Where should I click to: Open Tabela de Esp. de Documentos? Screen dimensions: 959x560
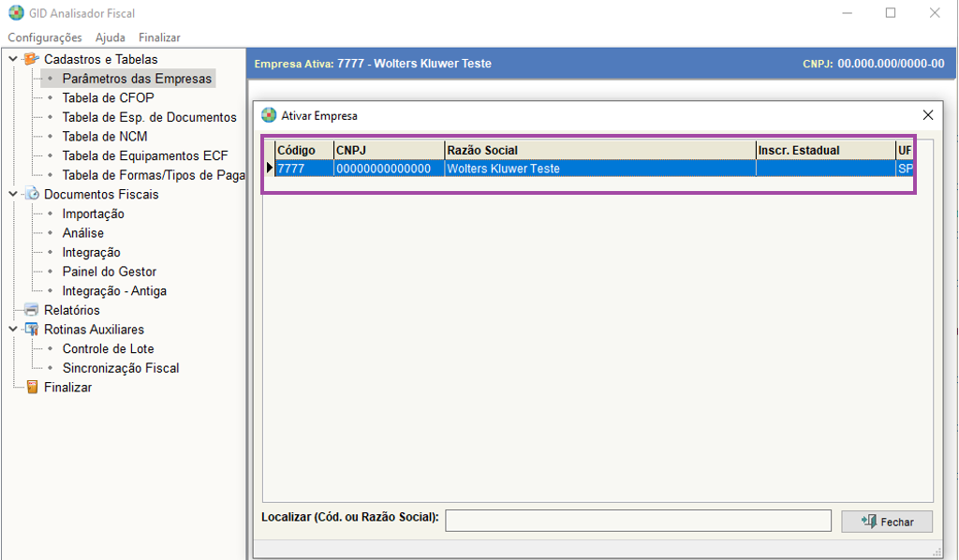[x=149, y=117]
